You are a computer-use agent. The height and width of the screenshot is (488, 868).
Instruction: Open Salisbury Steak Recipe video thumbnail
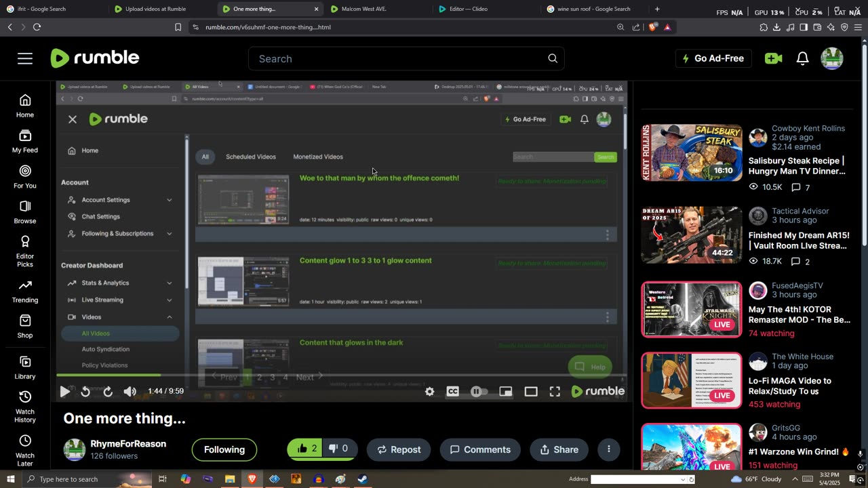(x=692, y=152)
